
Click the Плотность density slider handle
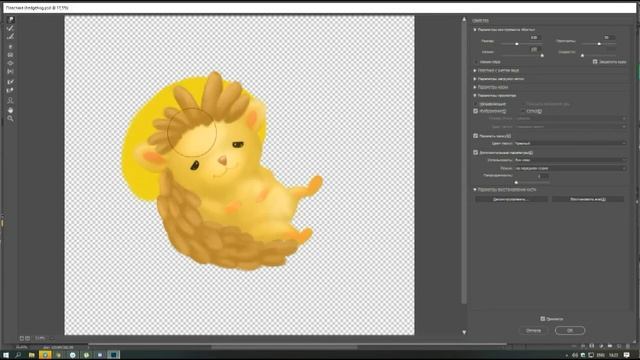[599, 44]
